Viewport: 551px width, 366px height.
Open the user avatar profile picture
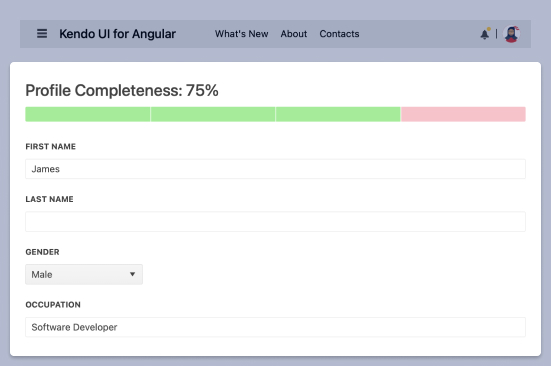(x=512, y=34)
